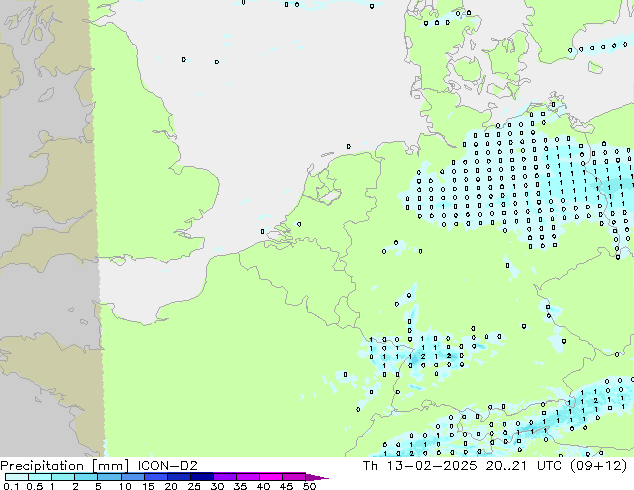Pick the 10–15 mm legend color swatch
Viewport: 634px width, 490px height.
pyautogui.click(x=133, y=477)
